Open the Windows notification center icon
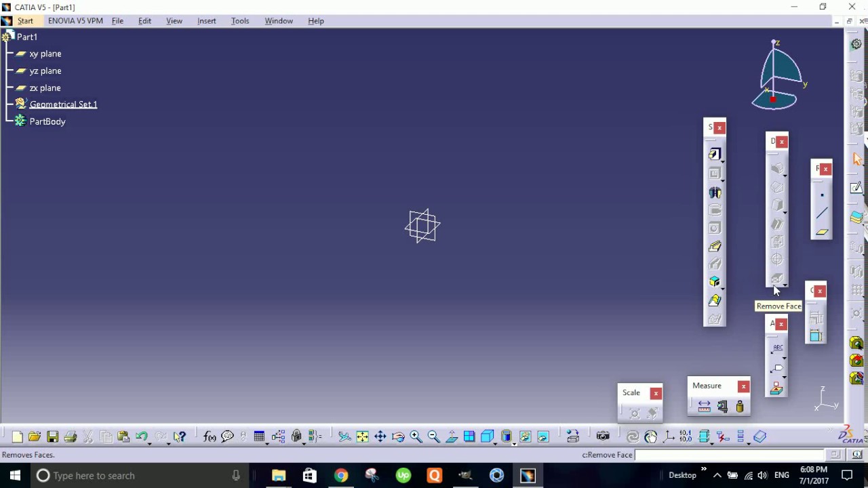This screenshot has width=868, height=488. [x=846, y=476]
